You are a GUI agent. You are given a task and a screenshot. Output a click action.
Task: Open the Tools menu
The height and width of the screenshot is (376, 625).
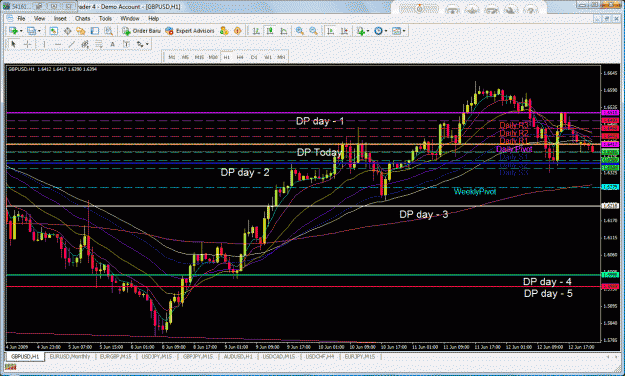click(105, 18)
